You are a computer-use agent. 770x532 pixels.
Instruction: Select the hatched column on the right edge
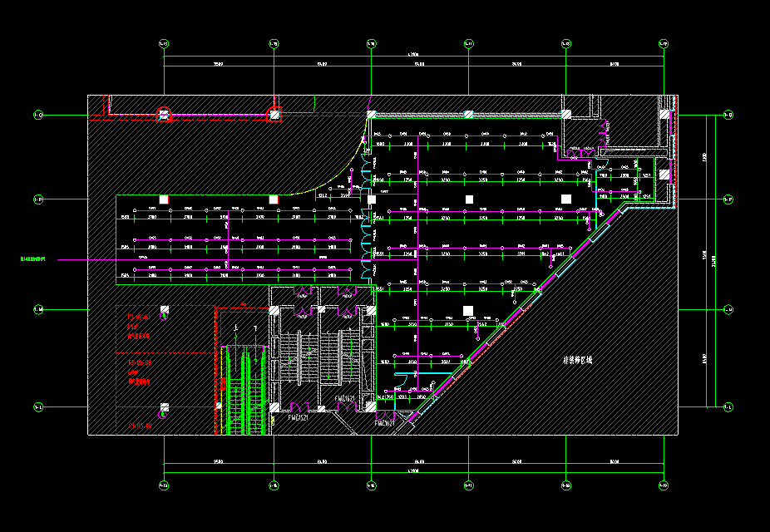[x=664, y=175]
